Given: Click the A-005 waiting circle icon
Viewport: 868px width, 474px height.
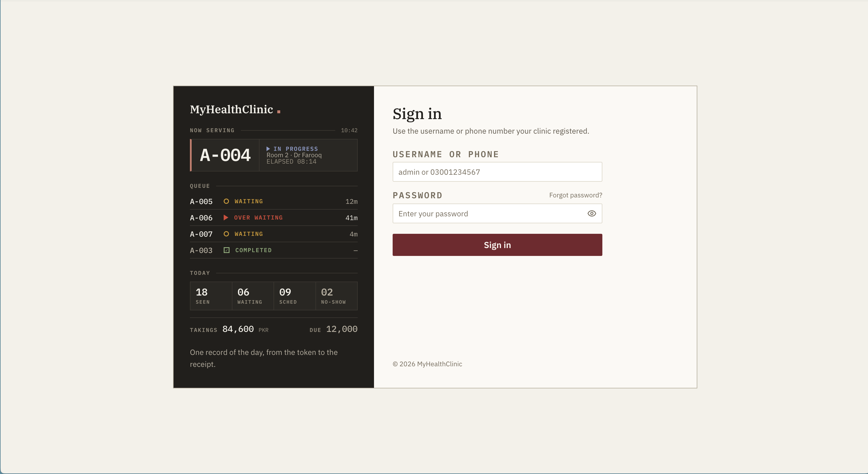Looking at the screenshot, I should pyautogui.click(x=226, y=201).
